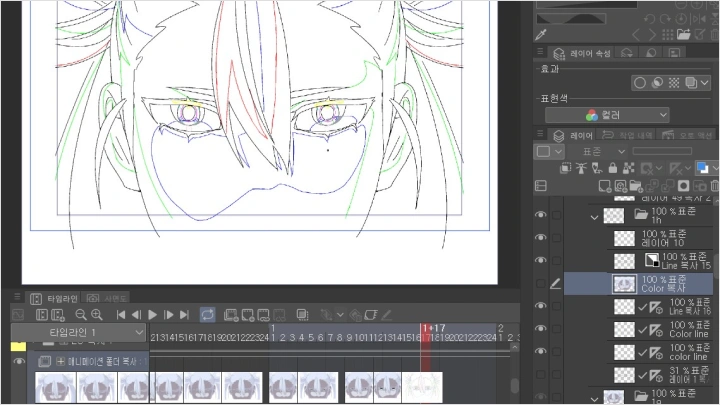Open the 작업 내역 tab

tap(627, 135)
